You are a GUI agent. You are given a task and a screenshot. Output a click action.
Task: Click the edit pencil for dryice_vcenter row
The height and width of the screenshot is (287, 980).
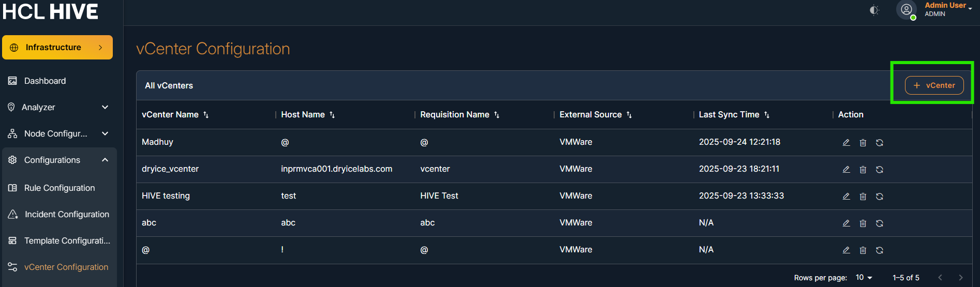(846, 169)
